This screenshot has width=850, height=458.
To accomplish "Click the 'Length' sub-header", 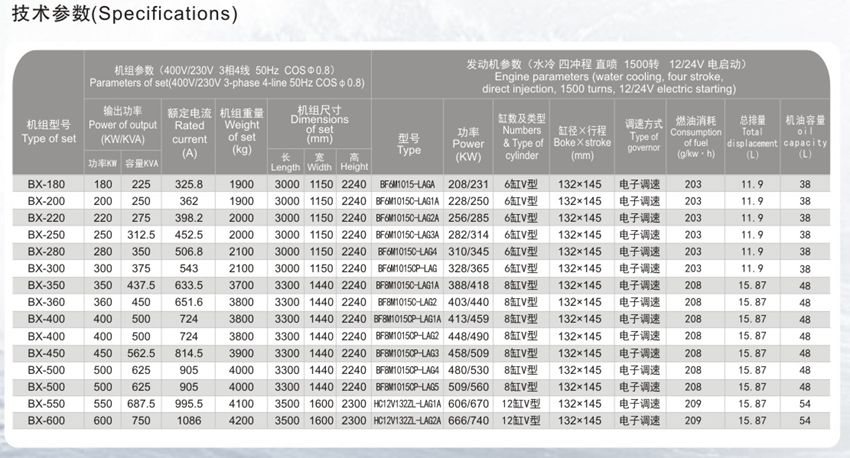I will pyautogui.click(x=285, y=162).
